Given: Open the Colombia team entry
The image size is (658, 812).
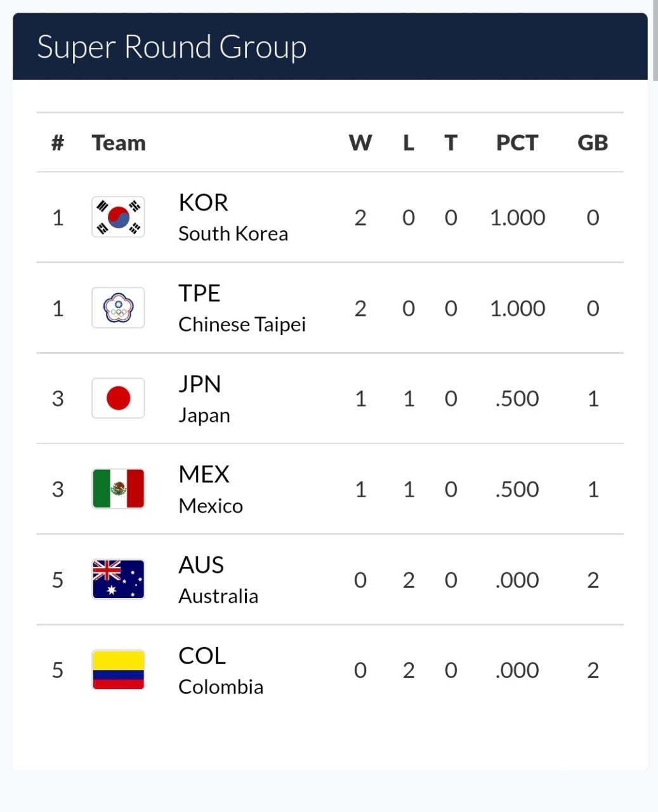Looking at the screenshot, I should (x=221, y=671).
